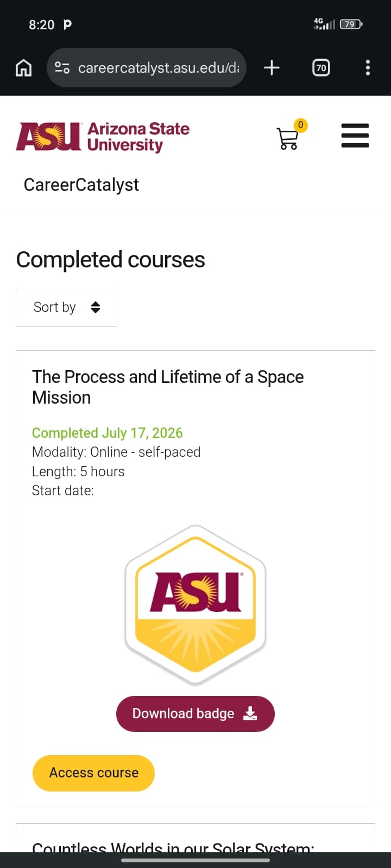Open the CareerCatalyst link
391x868 pixels.
point(81,185)
